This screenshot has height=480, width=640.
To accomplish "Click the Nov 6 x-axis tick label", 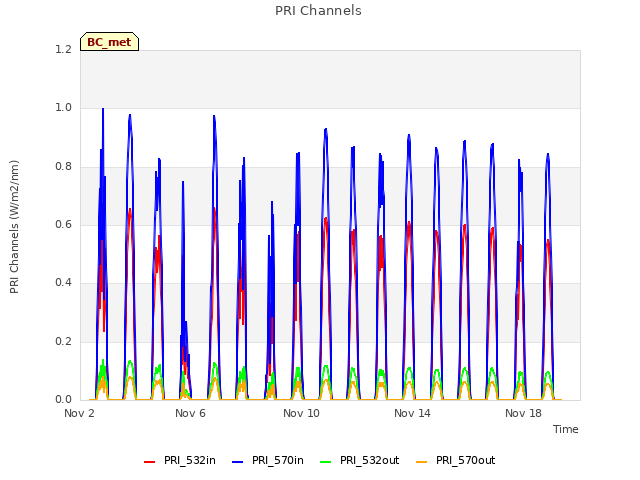I will pos(190,413).
